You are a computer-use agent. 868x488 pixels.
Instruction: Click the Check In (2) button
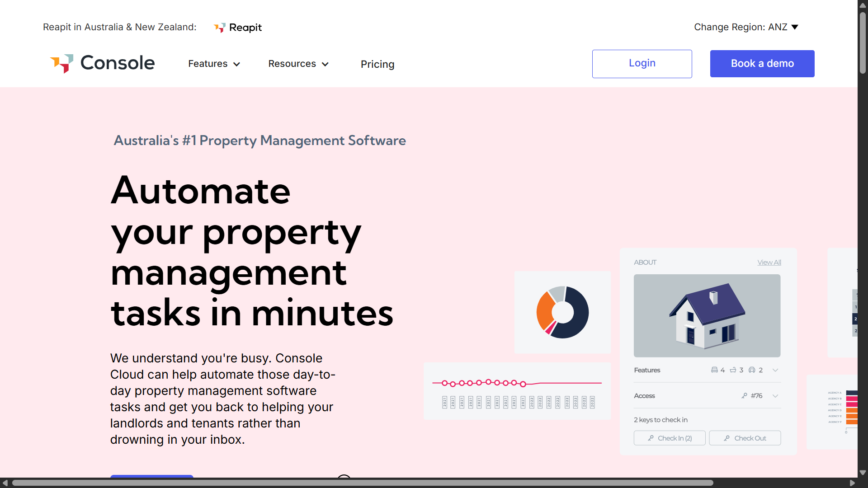coord(670,438)
